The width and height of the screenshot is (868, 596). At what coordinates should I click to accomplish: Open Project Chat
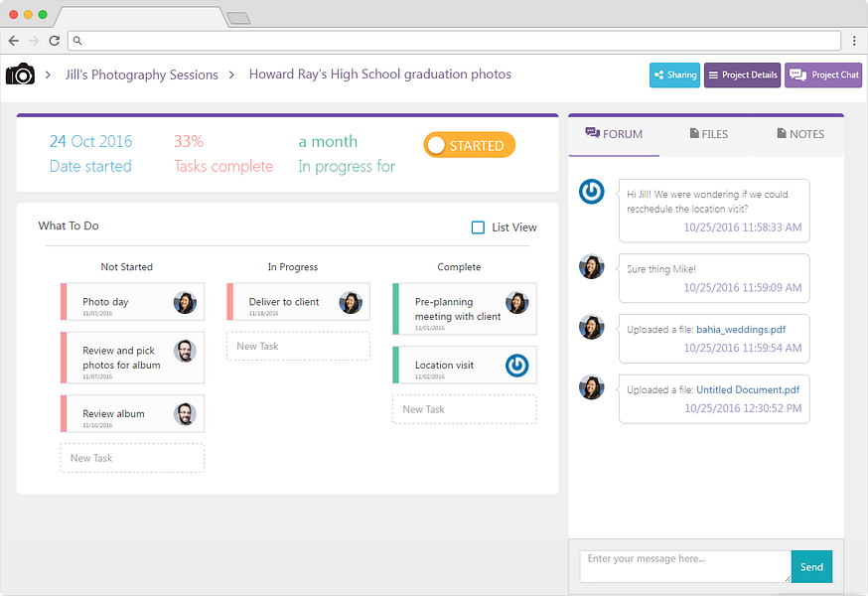pyautogui.click(x=823, y=74)
